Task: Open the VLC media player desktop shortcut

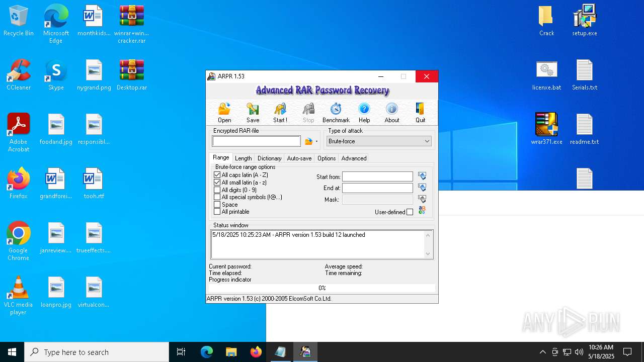Action: [x=19, y=296]
